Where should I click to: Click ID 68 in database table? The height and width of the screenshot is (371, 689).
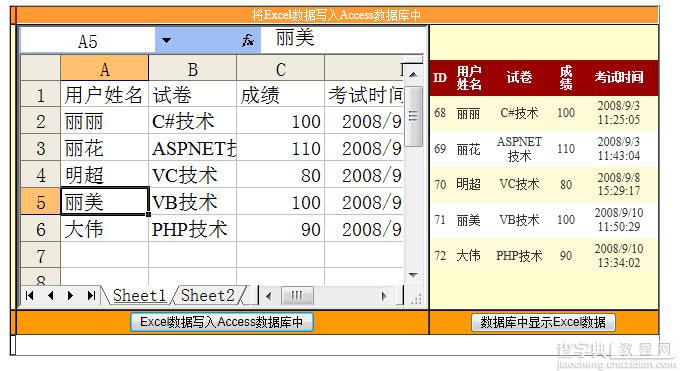pos(440,113)
